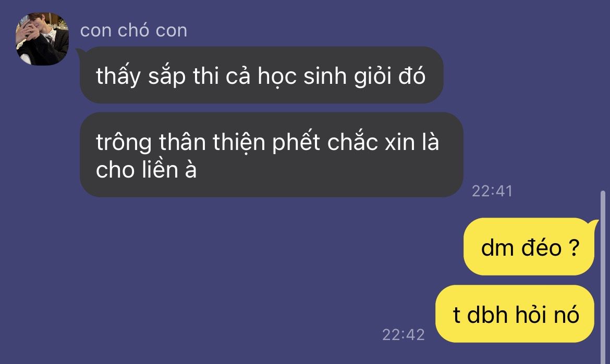Click the 22:41 timestamp
Viewport: 610px width, 364px height.
tap(492, 191)
